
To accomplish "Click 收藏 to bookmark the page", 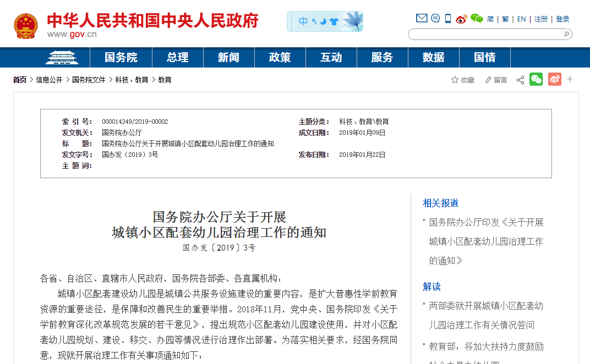I will [463, 80].
